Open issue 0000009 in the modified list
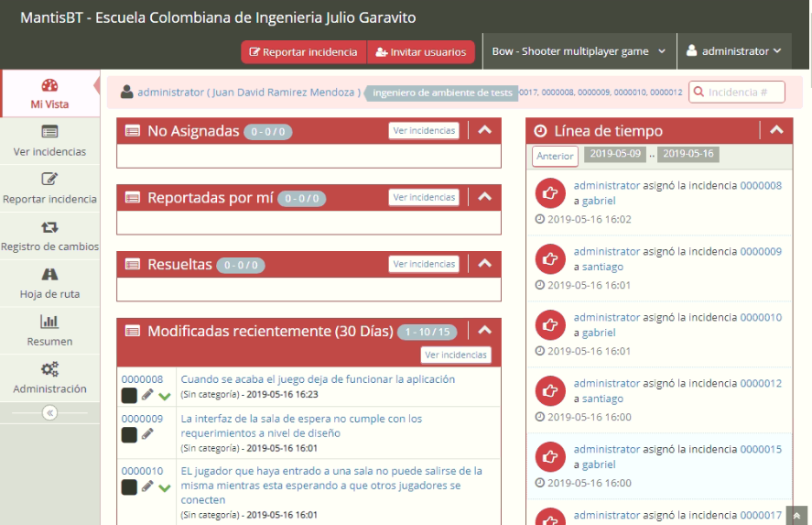The image size is (812, 525). 142,419
